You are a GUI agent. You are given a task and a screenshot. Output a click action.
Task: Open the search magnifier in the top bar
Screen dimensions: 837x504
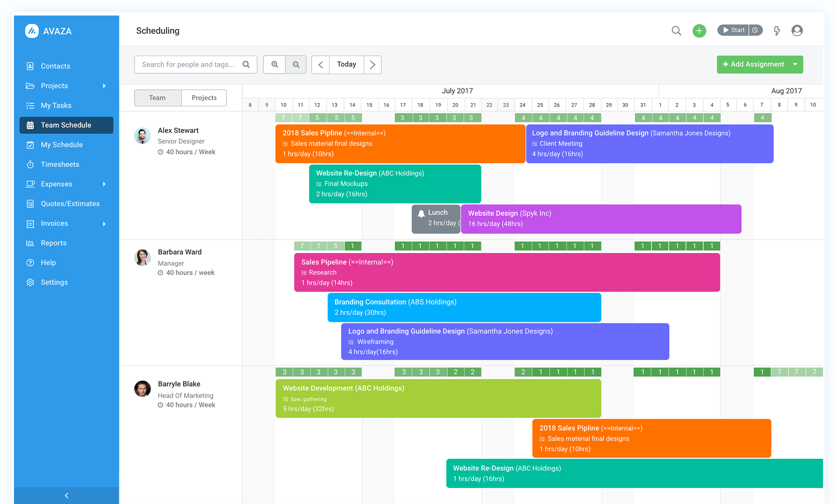[676, 30]
